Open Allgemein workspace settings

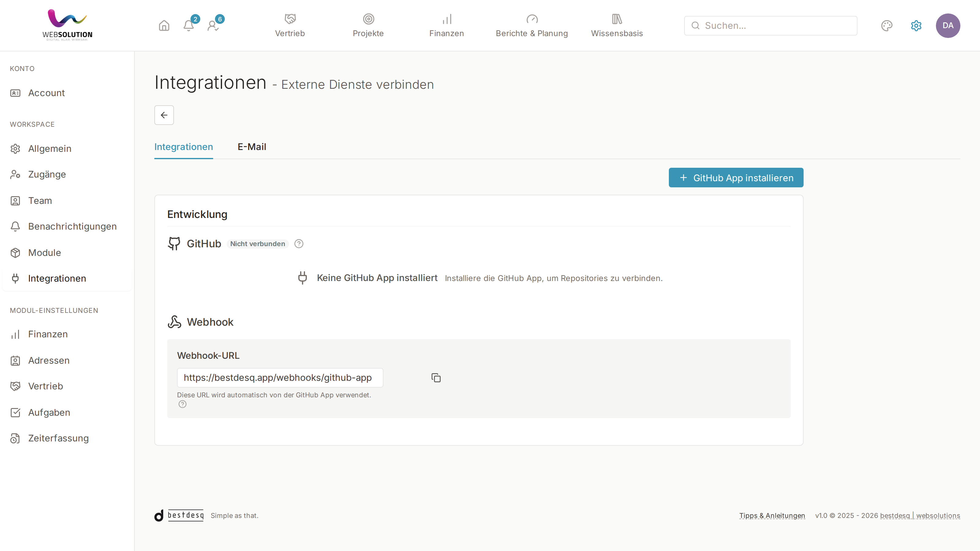click(67, 149)
